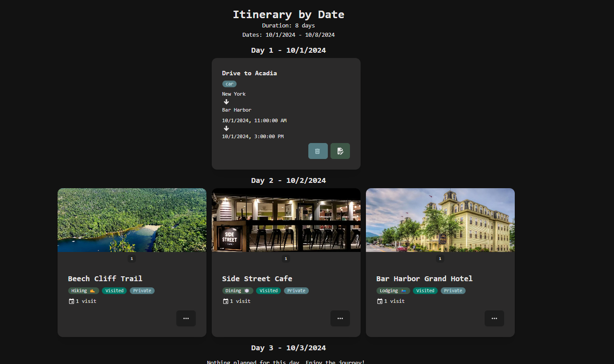Open the options menu on Side Street Cafe
This screenshot has width=614, height=364.
coord(340,318)
